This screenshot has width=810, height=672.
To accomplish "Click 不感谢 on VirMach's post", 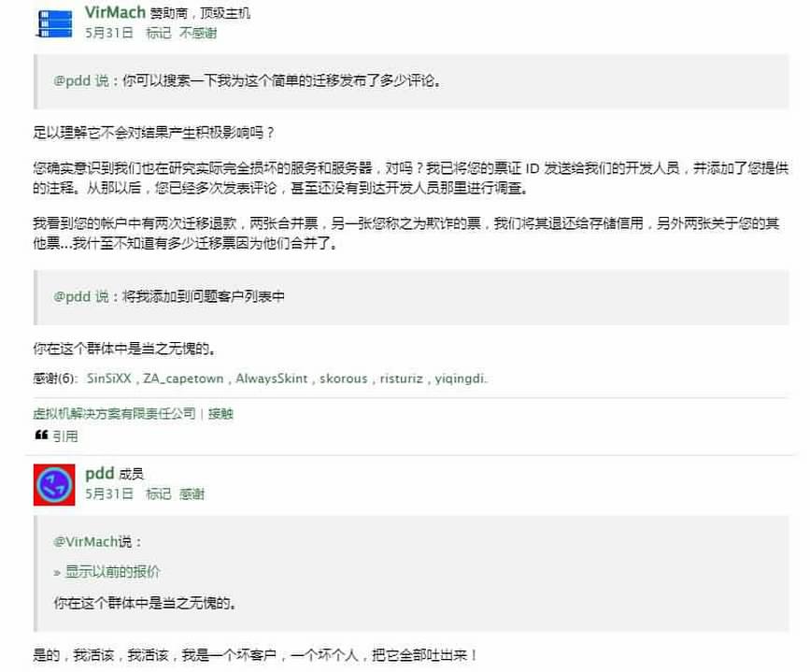I will [x=198, y=33].
